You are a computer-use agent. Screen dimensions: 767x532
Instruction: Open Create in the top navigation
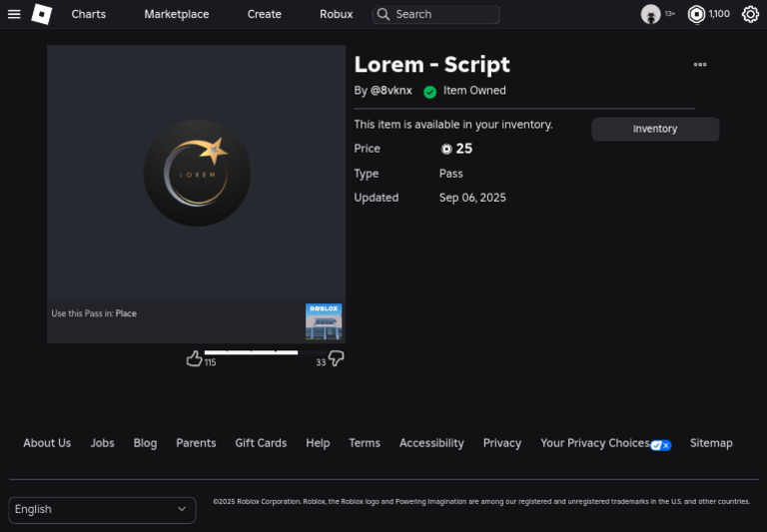[264, 14]
